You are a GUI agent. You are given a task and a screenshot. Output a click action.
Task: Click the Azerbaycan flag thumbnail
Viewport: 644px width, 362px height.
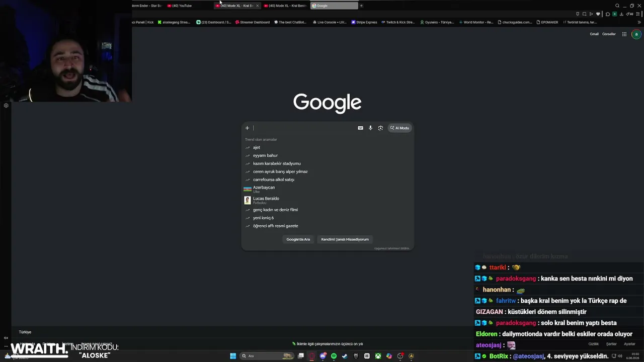[x=248, y=189]
